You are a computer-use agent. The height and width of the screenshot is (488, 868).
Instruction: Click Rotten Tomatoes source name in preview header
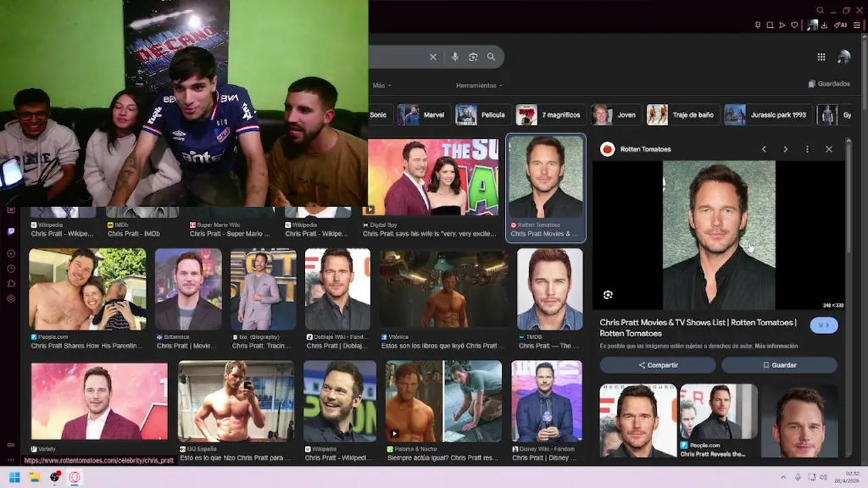point(645,149)
